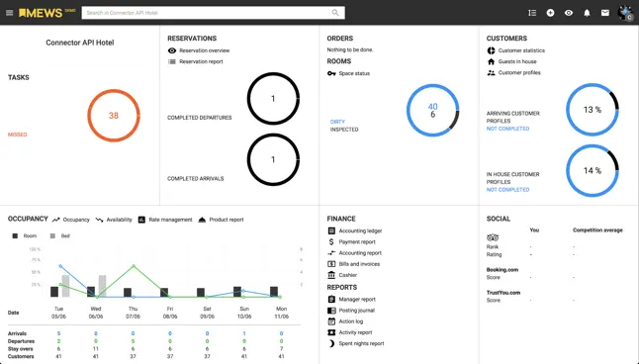Open Customer profiles

point(519,72)
